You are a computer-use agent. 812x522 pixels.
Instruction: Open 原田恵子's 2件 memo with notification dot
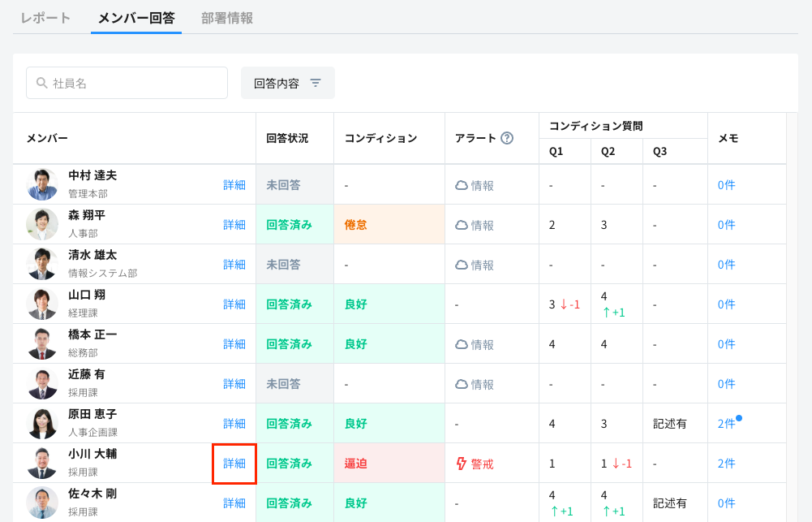point(724,423)
